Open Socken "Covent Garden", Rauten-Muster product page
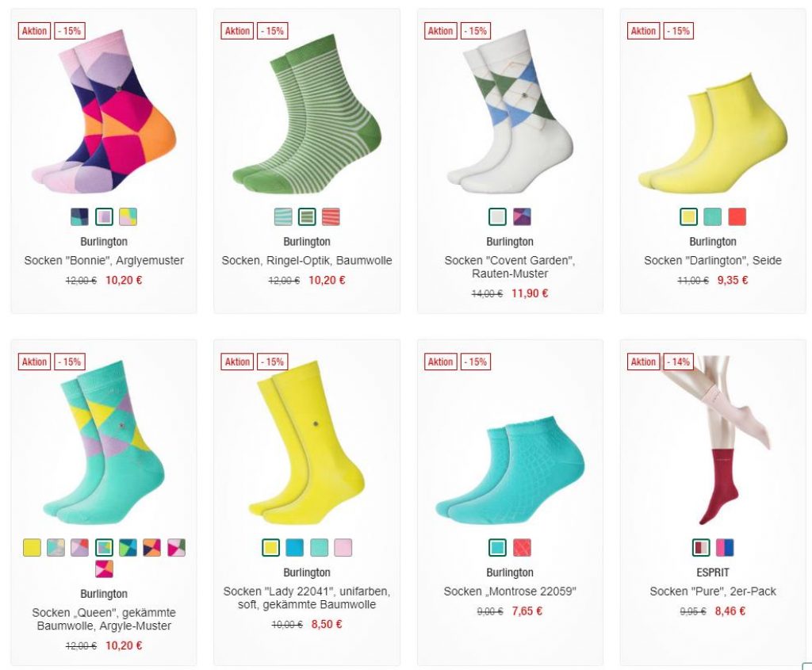812x670 pixels. (x=510, y=266)
